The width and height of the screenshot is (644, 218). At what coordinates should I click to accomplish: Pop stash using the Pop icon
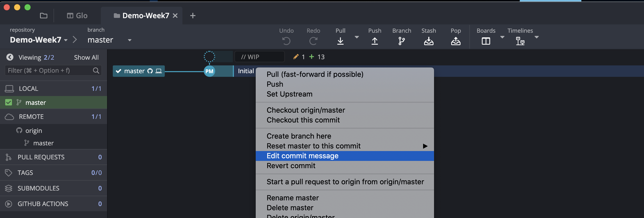pyautogui.click(x=456, y=41)
